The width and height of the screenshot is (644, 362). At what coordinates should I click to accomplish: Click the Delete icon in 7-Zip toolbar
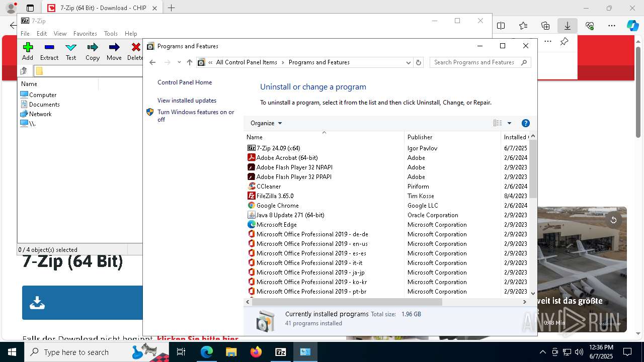point(135,51)
